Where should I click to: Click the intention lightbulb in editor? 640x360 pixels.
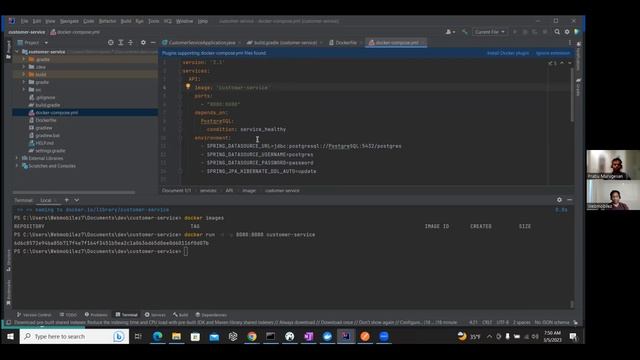188,87
